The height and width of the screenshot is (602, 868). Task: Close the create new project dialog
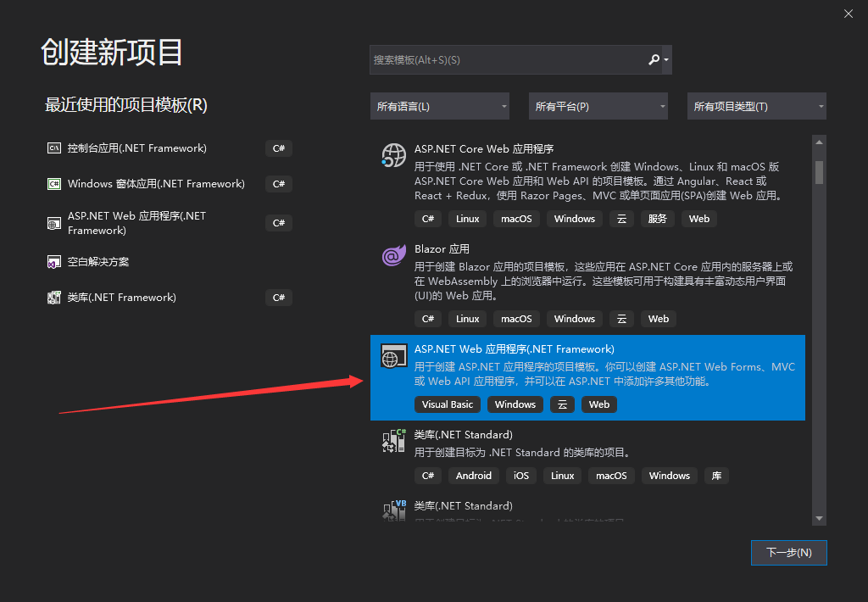pos(849,14)
